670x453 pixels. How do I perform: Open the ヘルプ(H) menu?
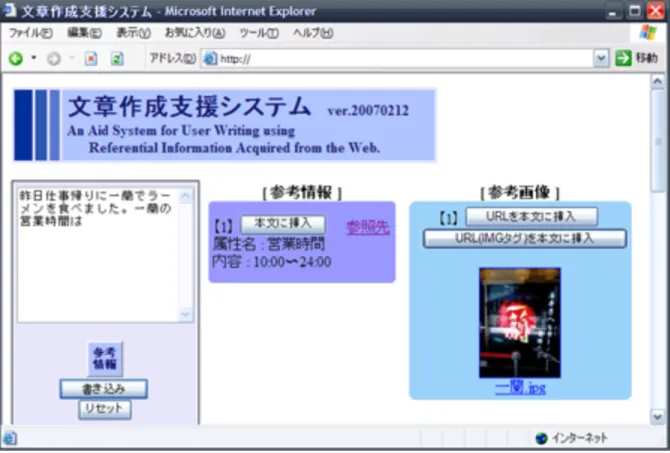pos(313,33)
